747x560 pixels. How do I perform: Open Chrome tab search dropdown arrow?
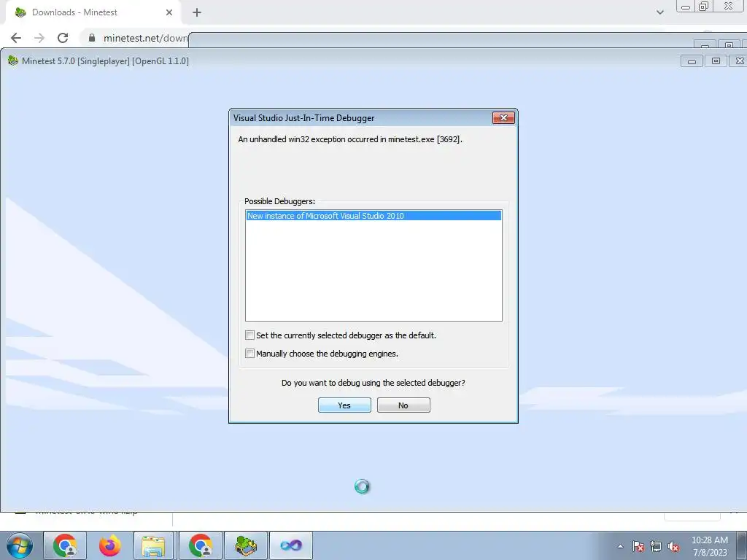[659, 12]
